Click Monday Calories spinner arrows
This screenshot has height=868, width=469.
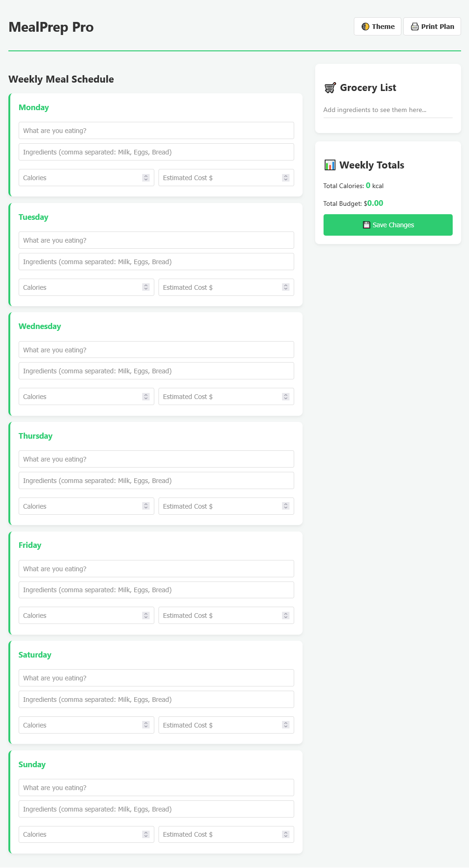(x=146, y=178)
